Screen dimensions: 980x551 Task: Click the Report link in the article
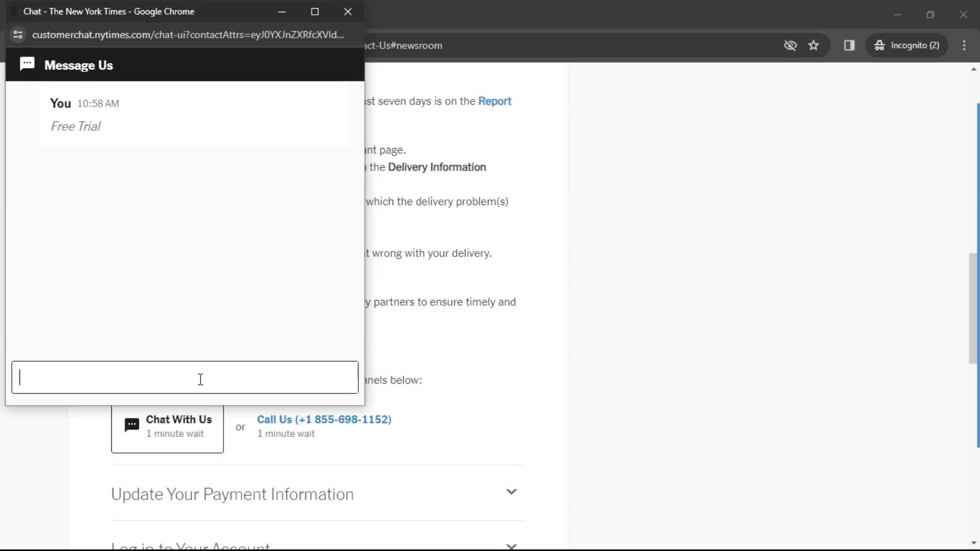(x=495, y=101)
